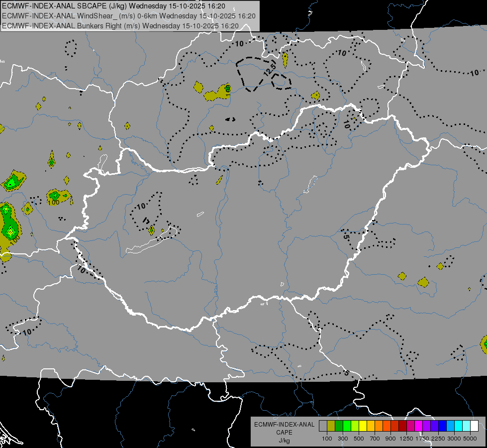Pick the dark green legend swatch
Viewport: 487px width, 448px height.
339,426
